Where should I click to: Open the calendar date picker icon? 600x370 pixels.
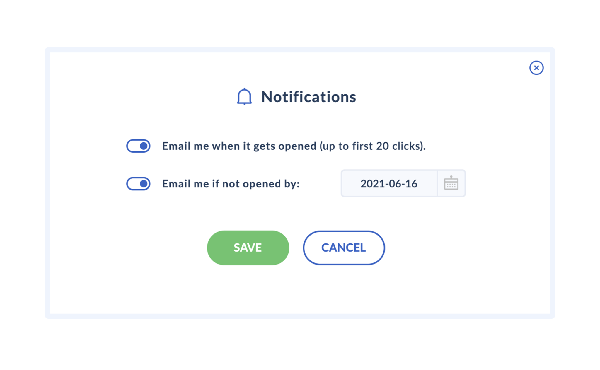point(451,183)
